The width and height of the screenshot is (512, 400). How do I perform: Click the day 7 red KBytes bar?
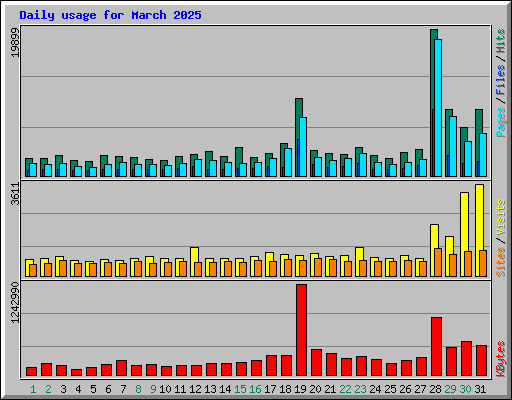[x=121, y=368]
